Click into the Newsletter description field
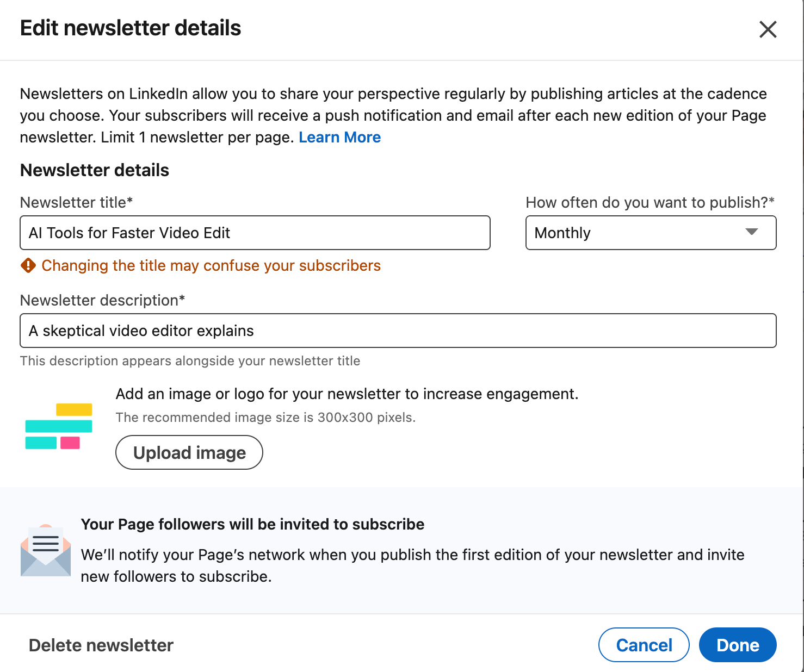804x672 pixels. [x=398, y=331]
